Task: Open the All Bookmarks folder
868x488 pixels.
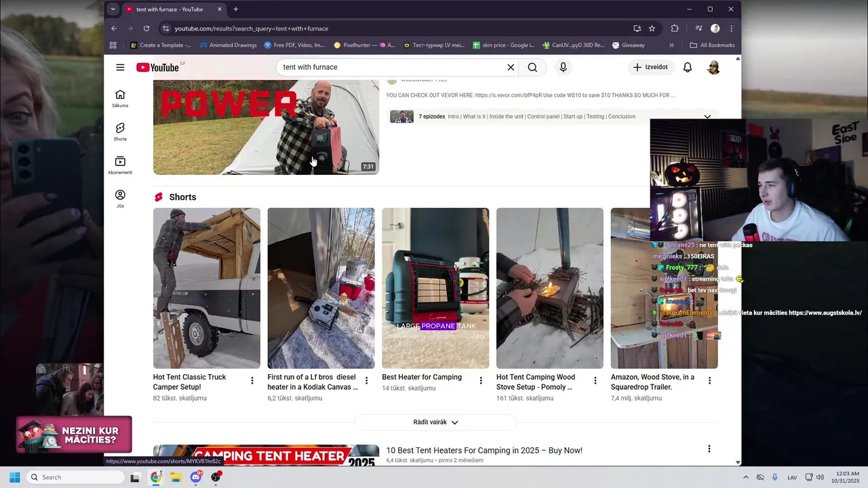Action: pos(712,45)
